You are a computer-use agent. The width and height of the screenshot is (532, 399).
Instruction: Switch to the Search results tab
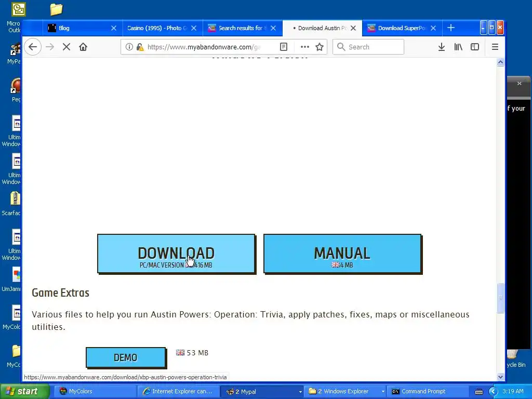coord(242,28)
